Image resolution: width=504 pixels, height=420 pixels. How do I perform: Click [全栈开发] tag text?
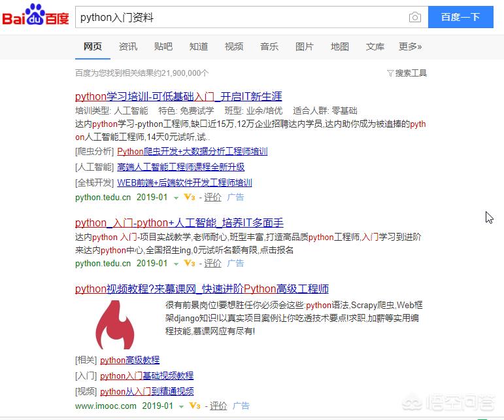pos(95,183)
